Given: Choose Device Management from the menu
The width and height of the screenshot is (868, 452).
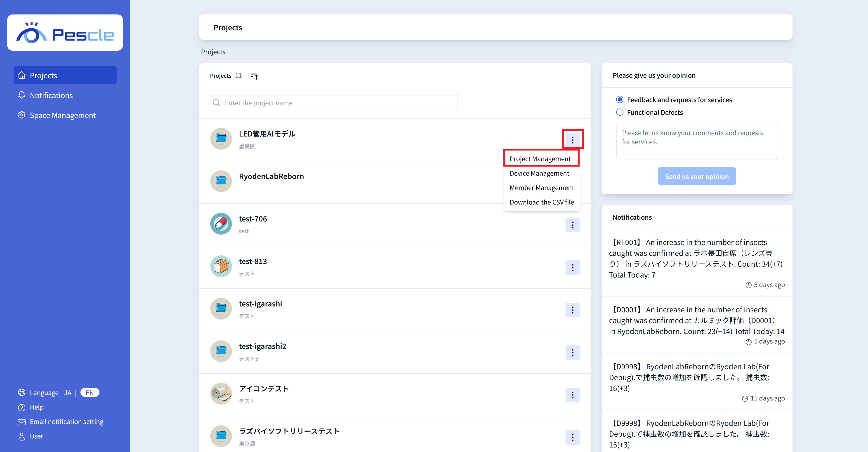Looking at the screenshot, I should coord(539,174).
